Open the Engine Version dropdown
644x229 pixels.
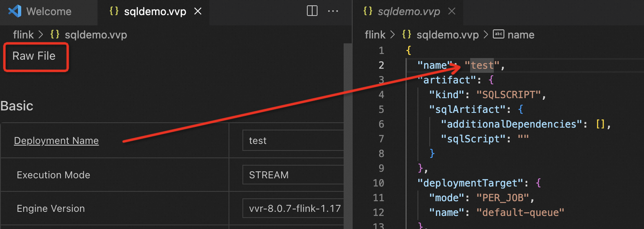(293, 209)
